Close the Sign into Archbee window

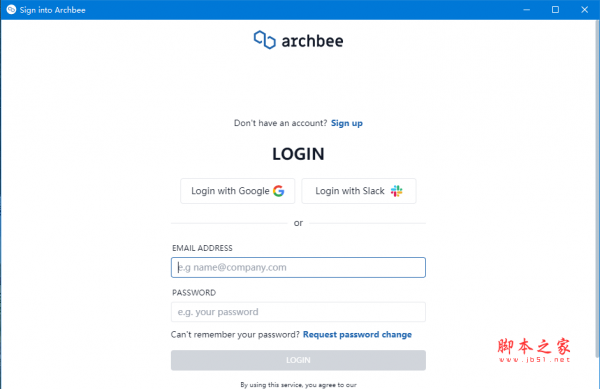[584, 10]
